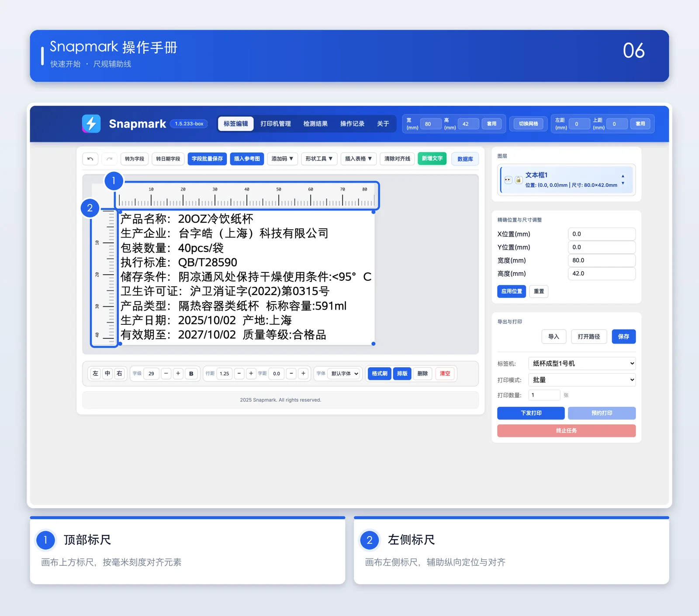Expand the 插入表格 dropdown
Screen dimensions: 699x616
[358, 159]
